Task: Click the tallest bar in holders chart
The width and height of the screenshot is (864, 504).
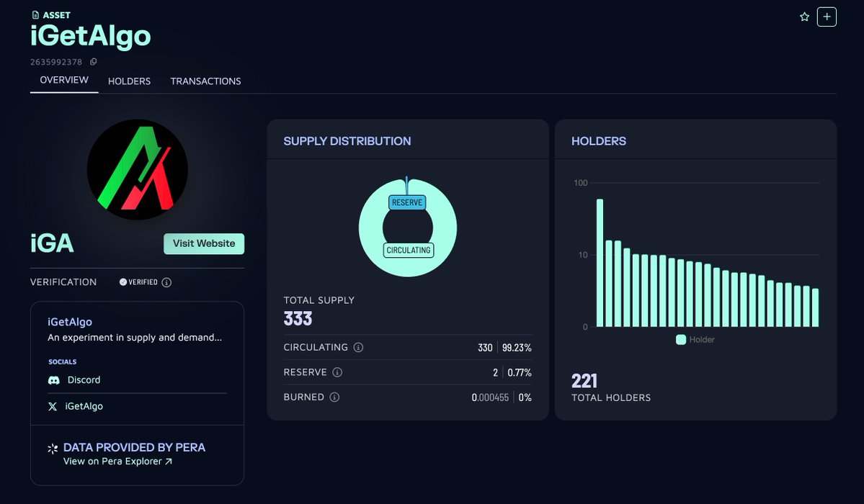Action: [600, 263]
